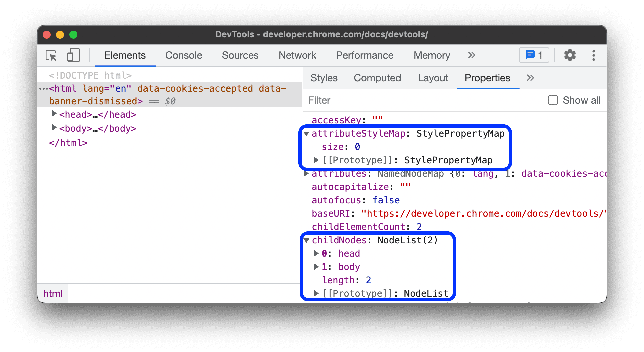The height and width of the screenshot is (352, 644).
Task: Select the html breadcrumb at the bottom
Action: pos(53,293)
